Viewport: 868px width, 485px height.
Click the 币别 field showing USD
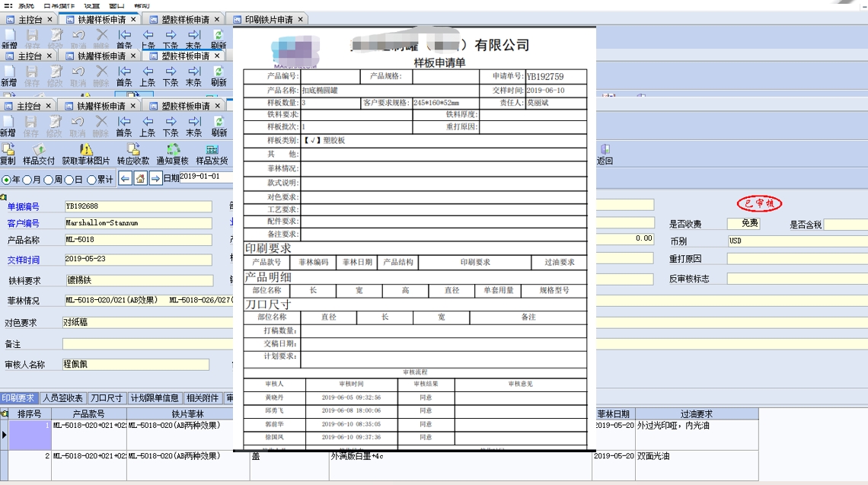tap(798, 241)
